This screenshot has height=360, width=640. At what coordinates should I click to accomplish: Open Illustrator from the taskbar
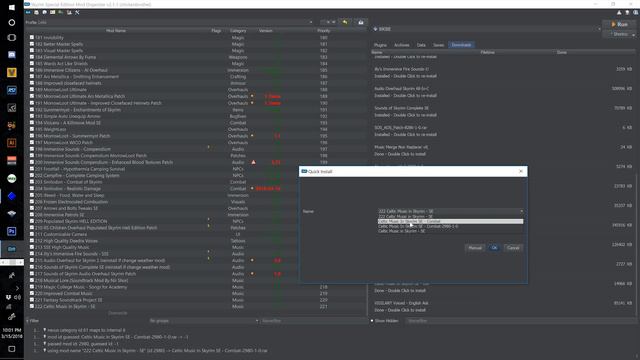tap(12, 143)
